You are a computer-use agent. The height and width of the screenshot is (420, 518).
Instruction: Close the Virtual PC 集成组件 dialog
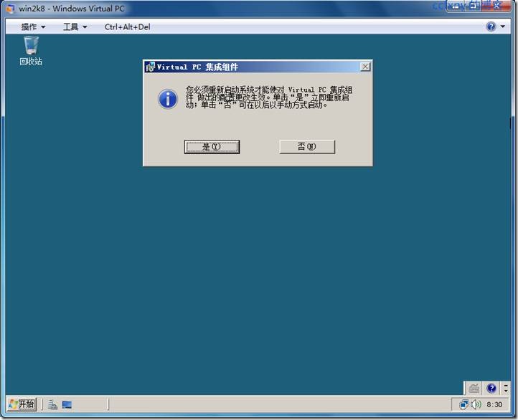tap(365, 67)
